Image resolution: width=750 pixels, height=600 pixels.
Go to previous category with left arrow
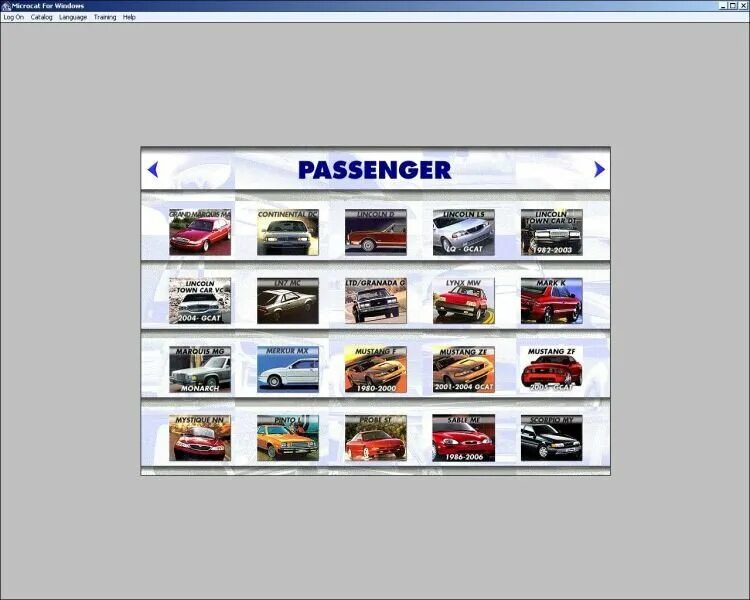(153, 169)
